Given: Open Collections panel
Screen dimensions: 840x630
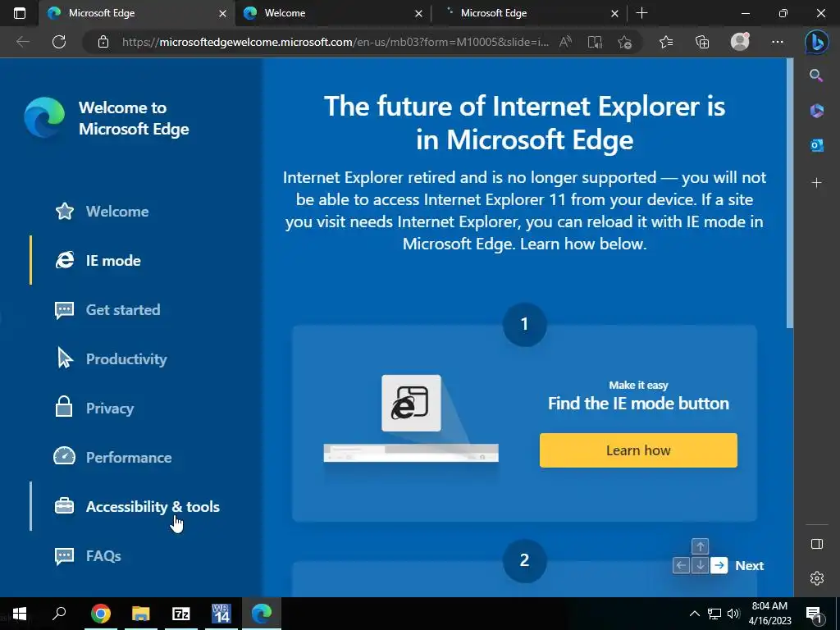Looking at the screenshot, I should tap(702, 42).
